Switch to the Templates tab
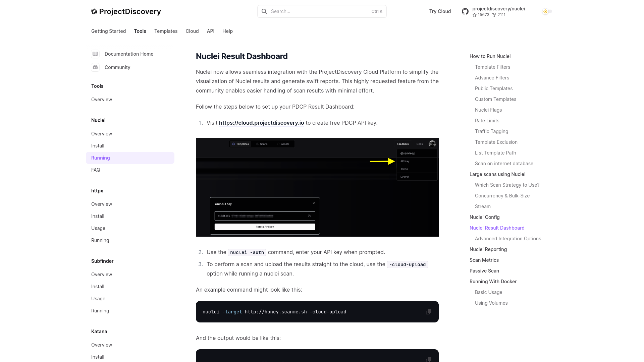Image resolution: width=644 pixels, height=362 pixels. (166, 31)
